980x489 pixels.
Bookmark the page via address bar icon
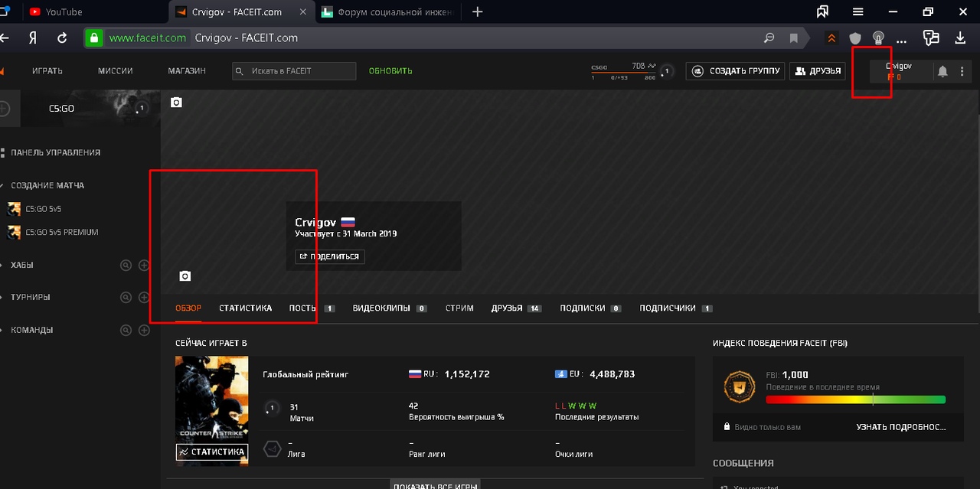tap(794, 37)
